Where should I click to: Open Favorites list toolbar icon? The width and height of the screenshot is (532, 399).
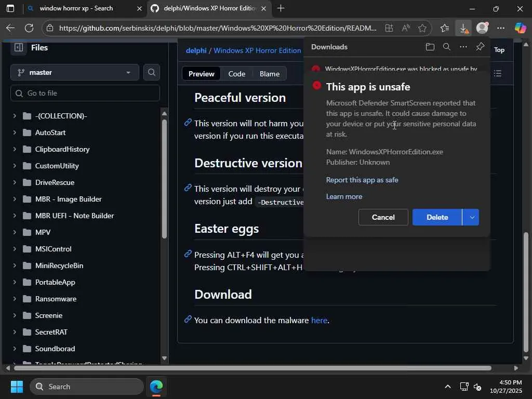(x=445, y=28)
